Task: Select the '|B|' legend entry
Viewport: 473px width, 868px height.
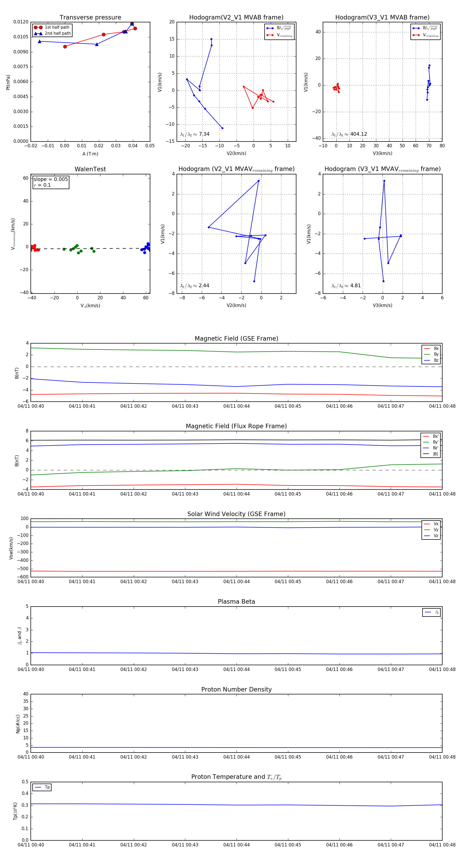Action: point(431,454)
